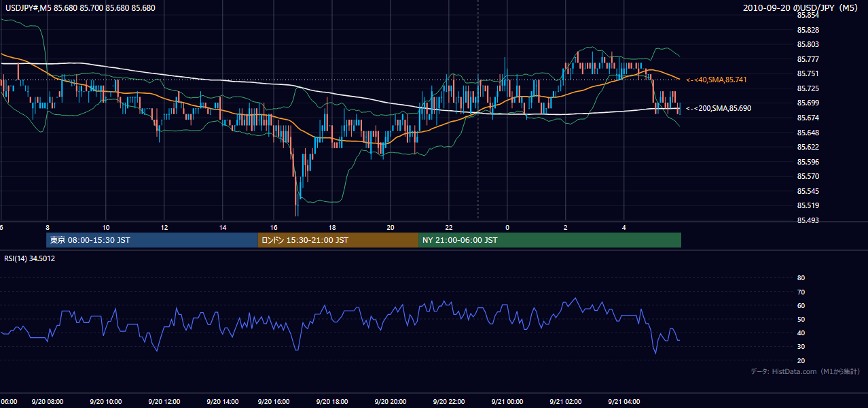Click the 9/20 14:00 time label
This screenshot has height=408, width=868.
tap(223, 402)
